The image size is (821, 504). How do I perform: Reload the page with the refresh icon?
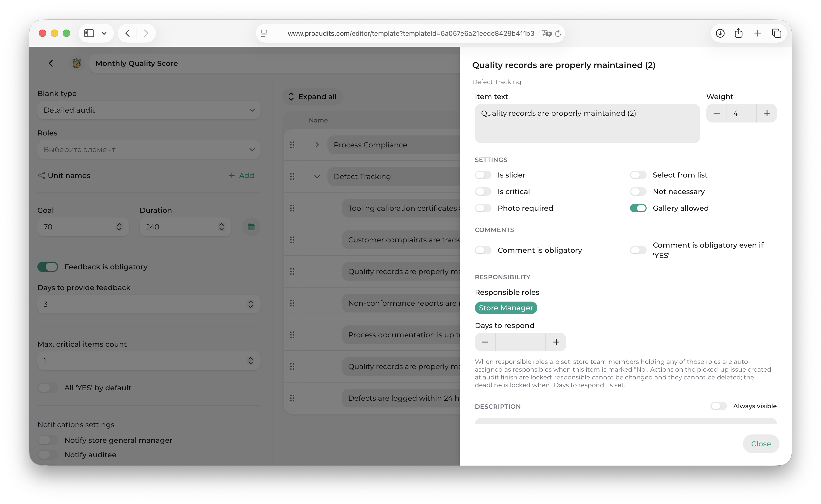(x=558, y=33)
